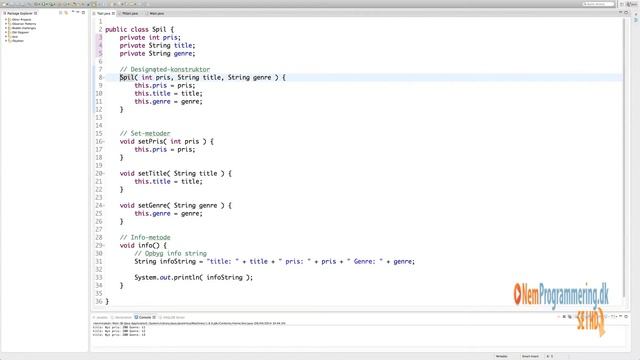Maximize the Package Explorer view
Image resolution: width=640 pixels, height=360 pixels.
(x=83, y=13)
